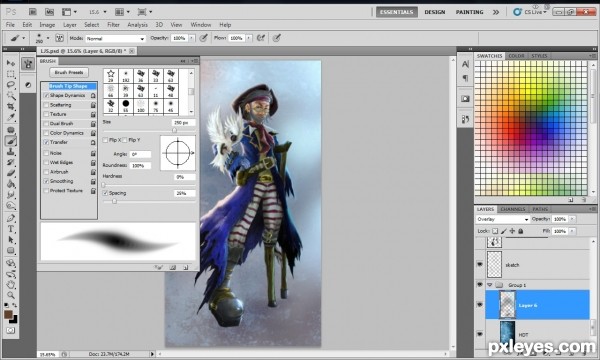Image resolution: width=600 pixels, height=360 pixels.
Task: Enable Flip X checkbox
Action: click(x=106, y=140)
